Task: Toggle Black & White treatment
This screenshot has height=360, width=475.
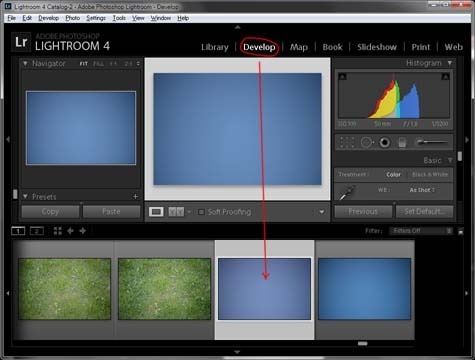Action: pyautogui.click(x=430, y=174)
